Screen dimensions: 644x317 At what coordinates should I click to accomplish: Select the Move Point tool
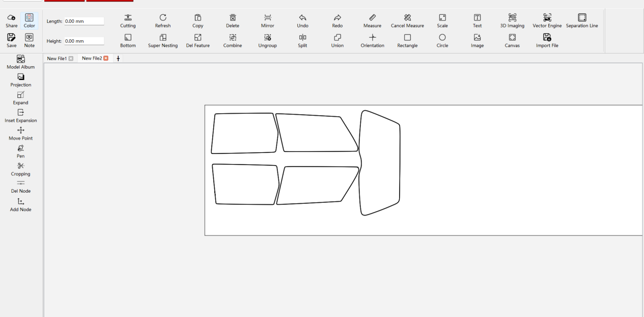coord(20,134)
